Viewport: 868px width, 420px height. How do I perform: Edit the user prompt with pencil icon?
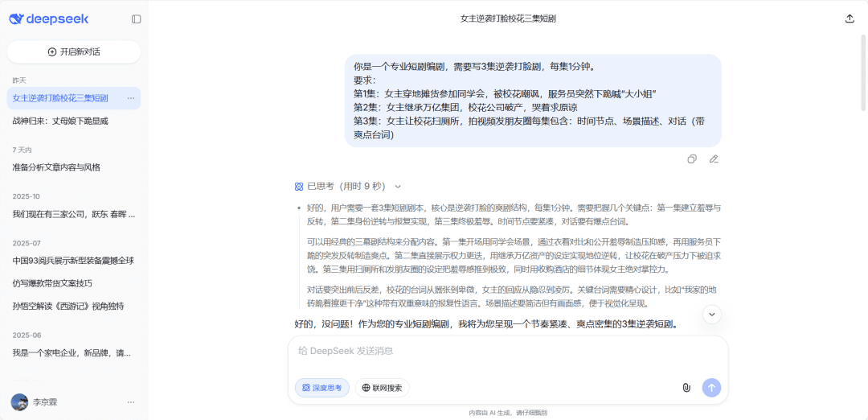[x=713, y=159]
